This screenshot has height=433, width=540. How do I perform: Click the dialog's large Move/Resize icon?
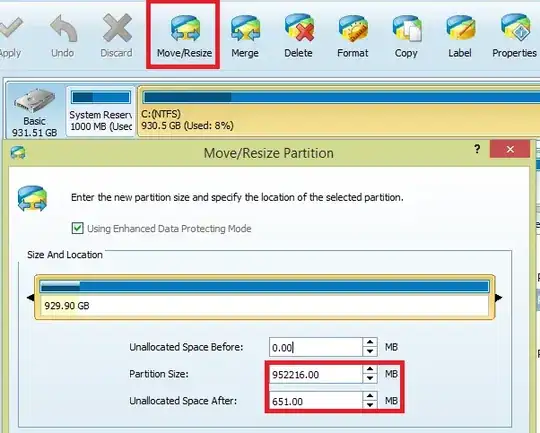[x=32, y=198]
